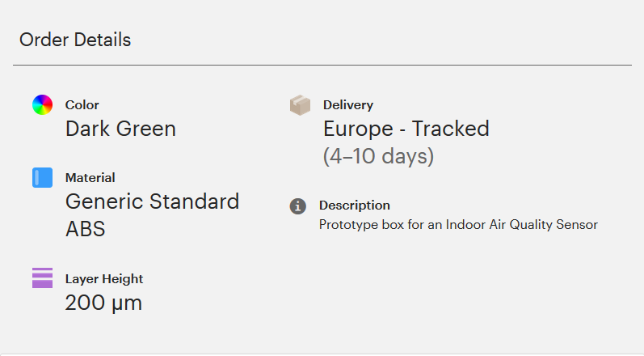
Task: Click the Delivery package box icon
Action: (300, 106)
